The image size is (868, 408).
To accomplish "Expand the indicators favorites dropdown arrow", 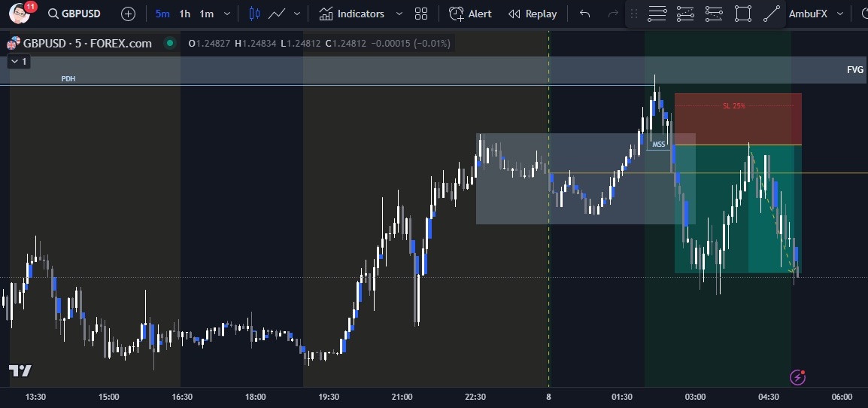I will pyautogui.click(x=399, y=14).
